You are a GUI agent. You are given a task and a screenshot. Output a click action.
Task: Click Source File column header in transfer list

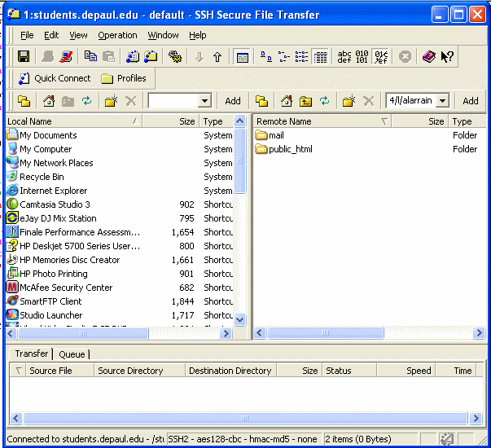click(60, 371)
